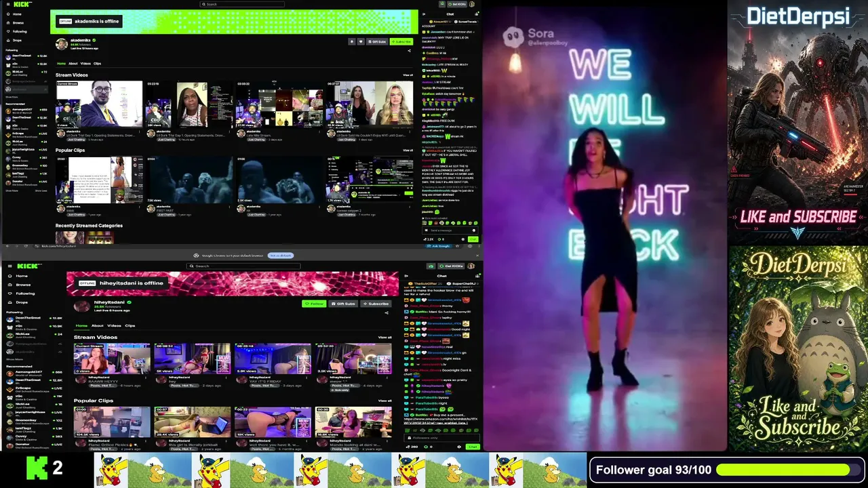Switch to Clips tab on hiheyitsdani channel
The width and height of the screenshot is (868, 488).
[x=130, y=325]
